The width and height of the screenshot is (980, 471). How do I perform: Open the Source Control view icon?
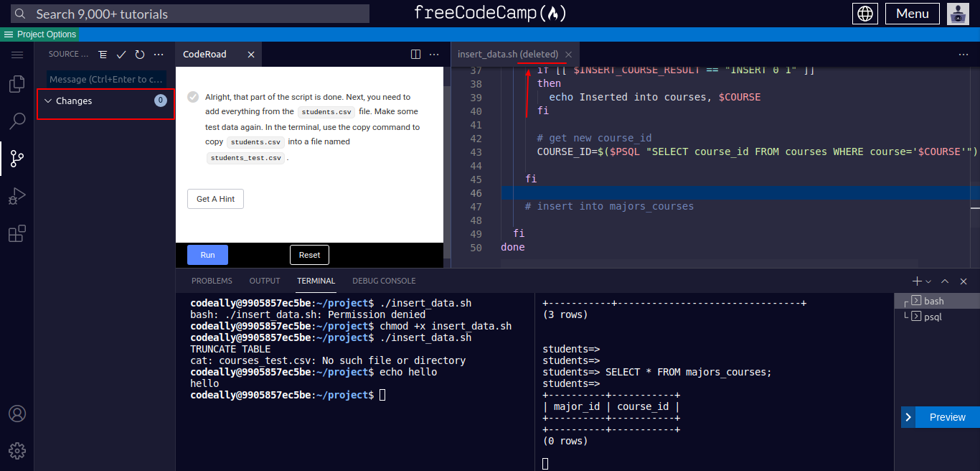click(17, 159)
